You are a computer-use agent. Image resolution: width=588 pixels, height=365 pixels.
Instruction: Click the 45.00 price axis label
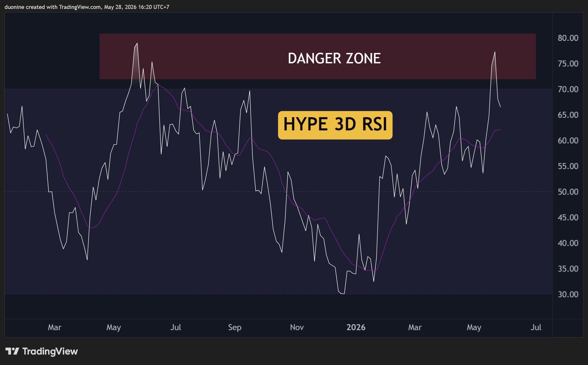tap(568, 217)
